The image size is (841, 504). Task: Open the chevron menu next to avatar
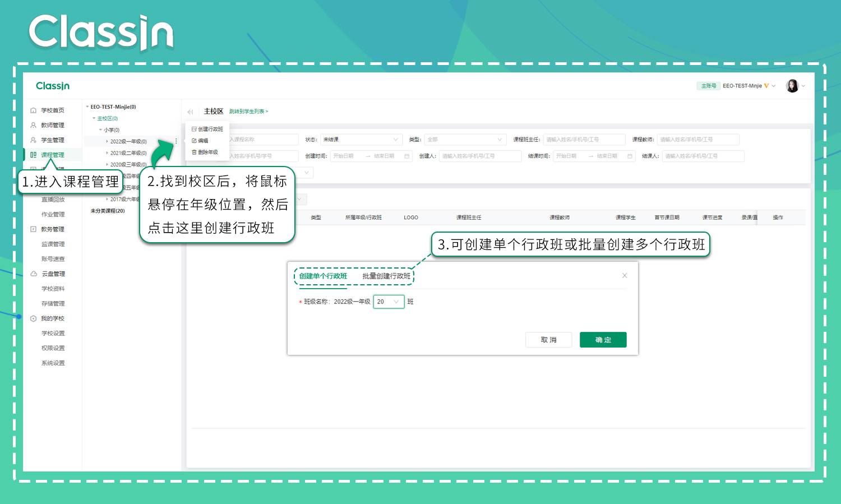[x=803, y=86]
